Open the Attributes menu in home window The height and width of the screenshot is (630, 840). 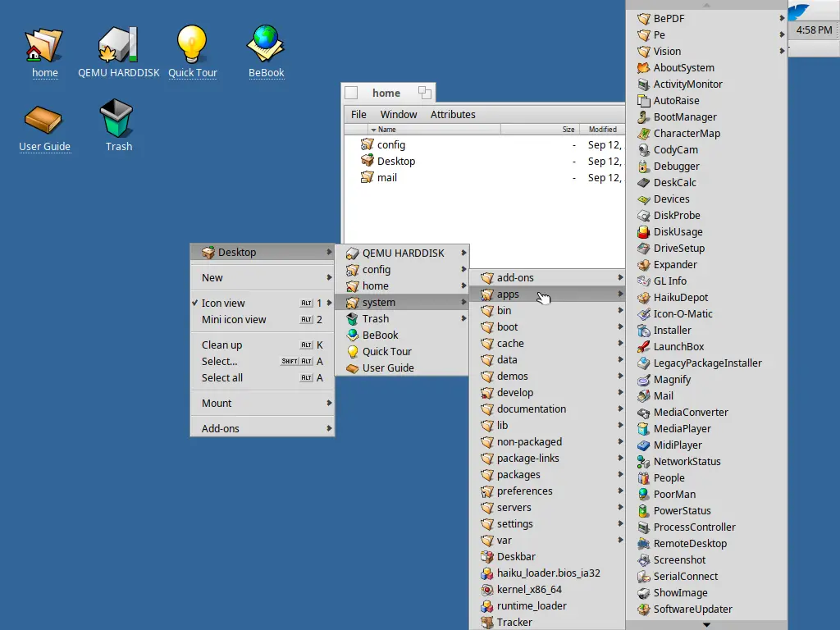[x=453, y=115]
